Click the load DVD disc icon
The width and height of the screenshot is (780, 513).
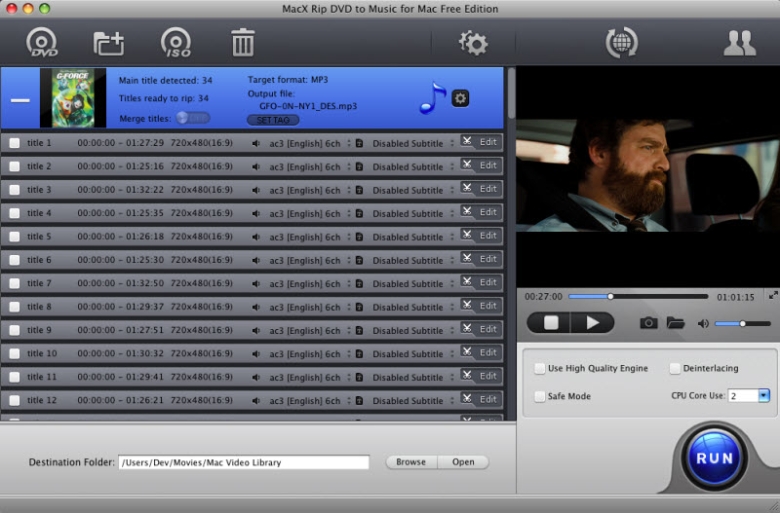[42, 42]
